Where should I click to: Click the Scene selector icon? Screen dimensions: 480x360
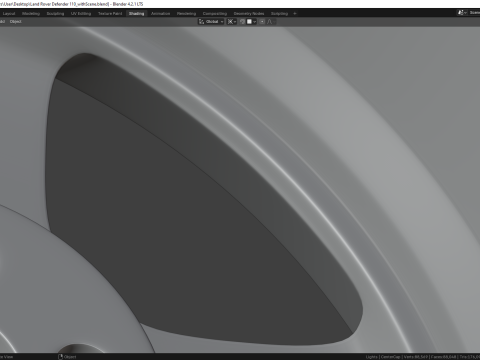(461, 13)
